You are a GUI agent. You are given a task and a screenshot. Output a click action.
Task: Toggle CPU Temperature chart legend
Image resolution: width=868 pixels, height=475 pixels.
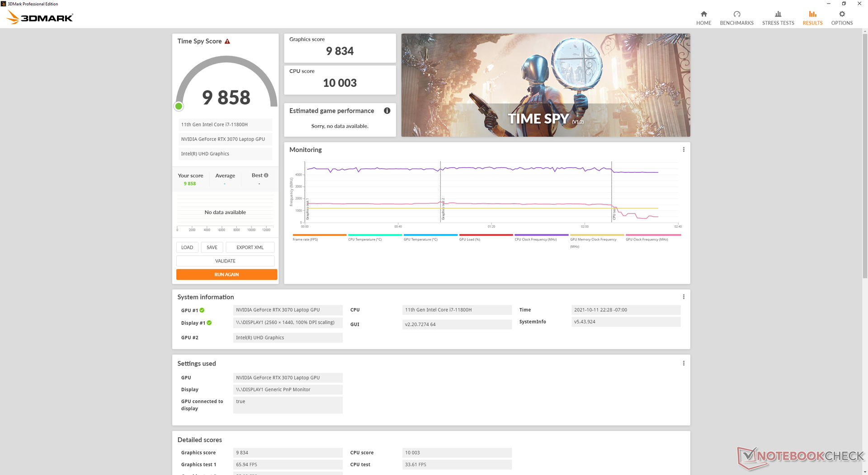(x=375, y=237)
